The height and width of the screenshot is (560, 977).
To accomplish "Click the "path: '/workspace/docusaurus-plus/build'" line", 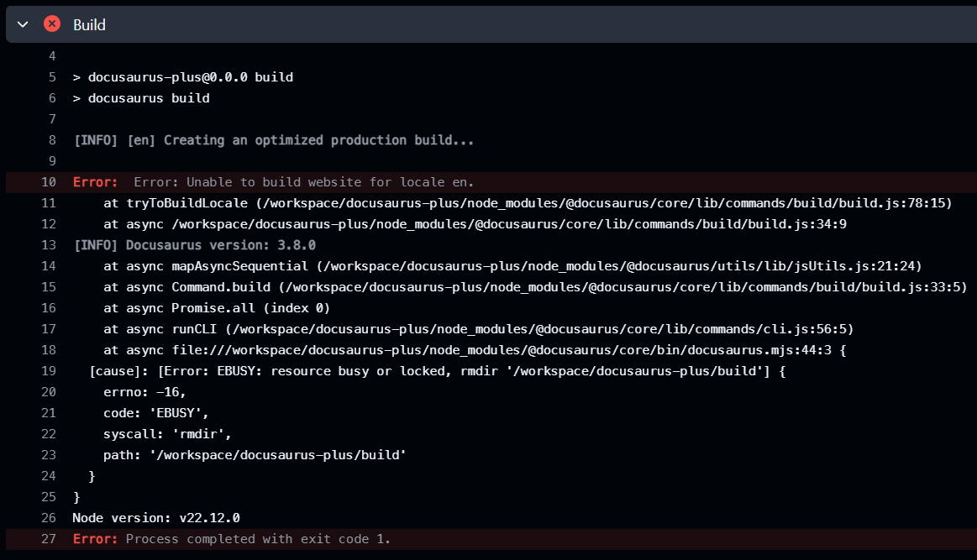I will point(255,455).
